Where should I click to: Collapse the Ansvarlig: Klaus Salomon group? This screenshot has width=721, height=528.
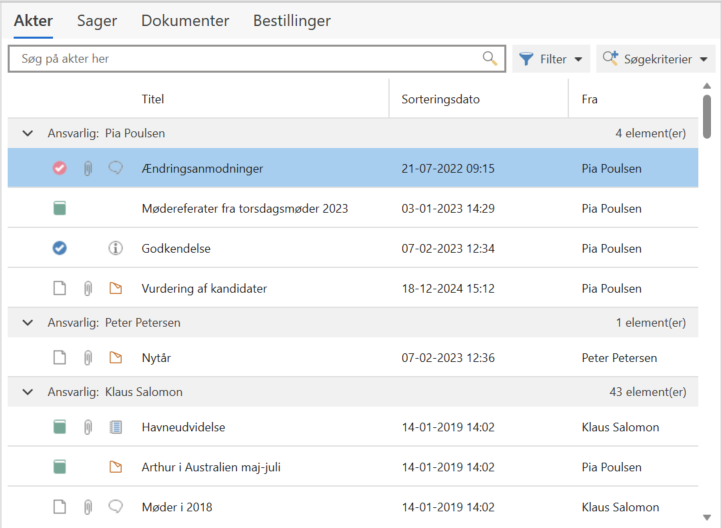[27, 392]
